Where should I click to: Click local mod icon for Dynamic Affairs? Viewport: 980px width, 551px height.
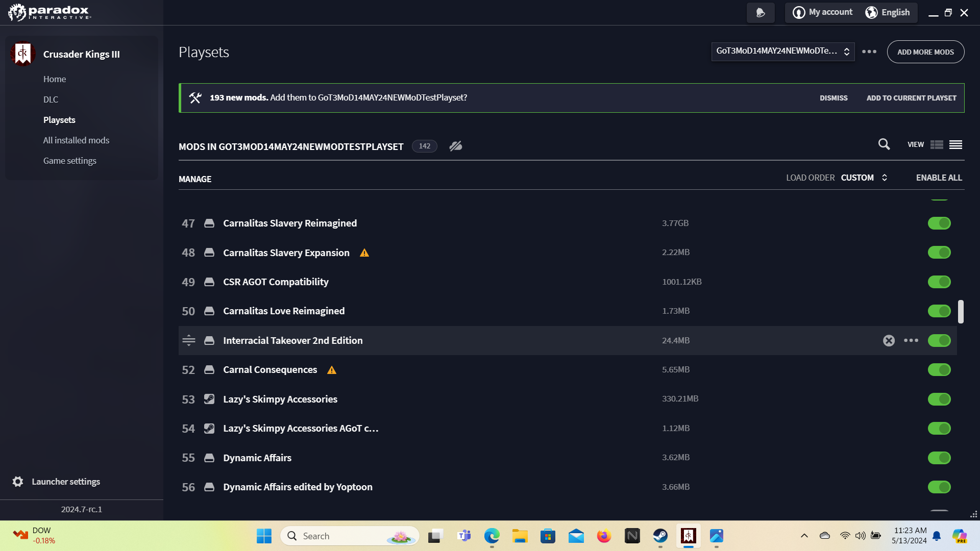209,458
